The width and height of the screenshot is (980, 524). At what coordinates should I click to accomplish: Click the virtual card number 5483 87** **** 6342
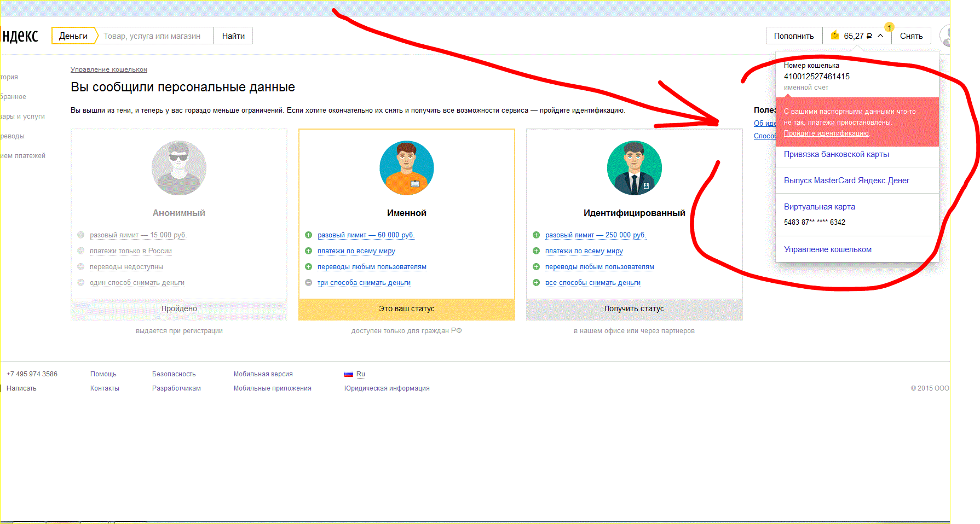point(815,222)
